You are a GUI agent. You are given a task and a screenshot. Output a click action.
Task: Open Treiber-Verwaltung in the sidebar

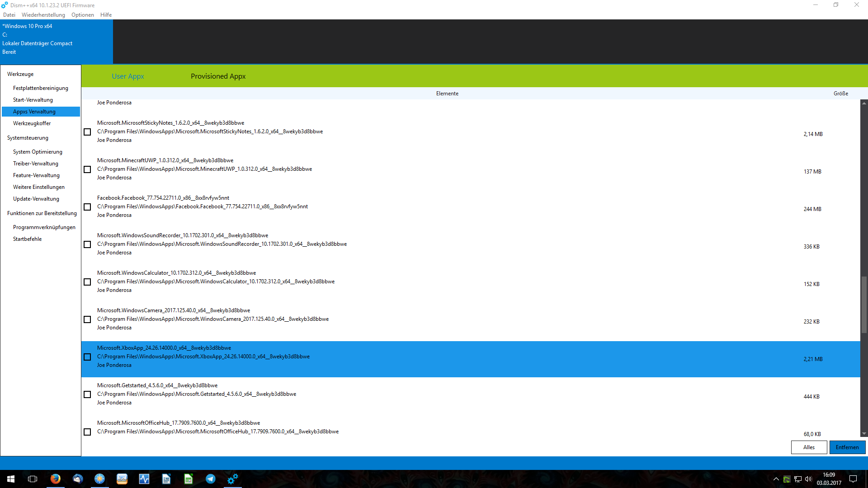(36, 164)
